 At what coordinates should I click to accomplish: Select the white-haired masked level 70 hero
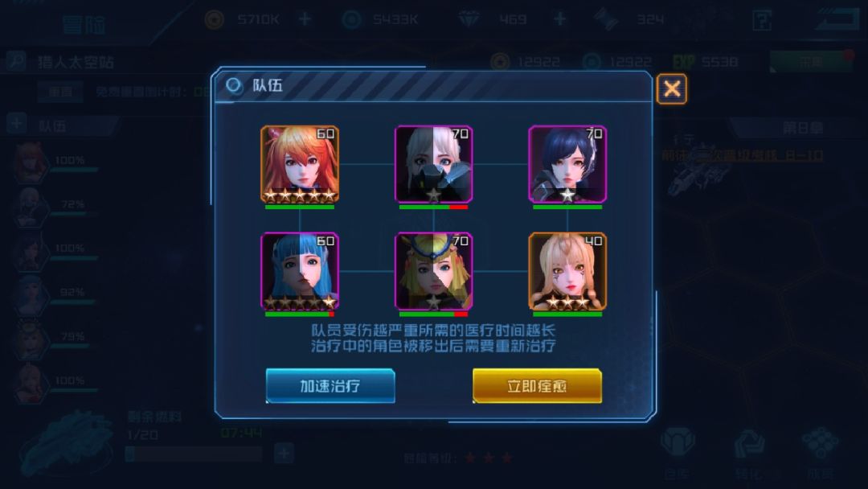click(433, 164)
